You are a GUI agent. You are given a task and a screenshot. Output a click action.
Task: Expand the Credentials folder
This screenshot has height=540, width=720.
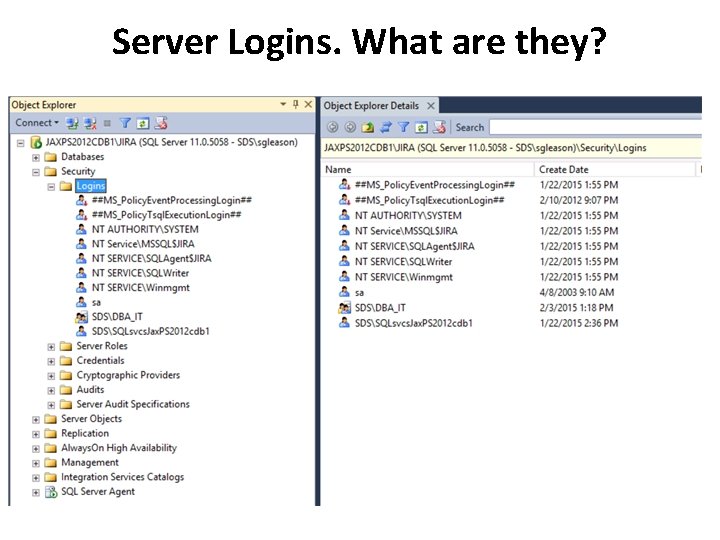pos(51,361)
